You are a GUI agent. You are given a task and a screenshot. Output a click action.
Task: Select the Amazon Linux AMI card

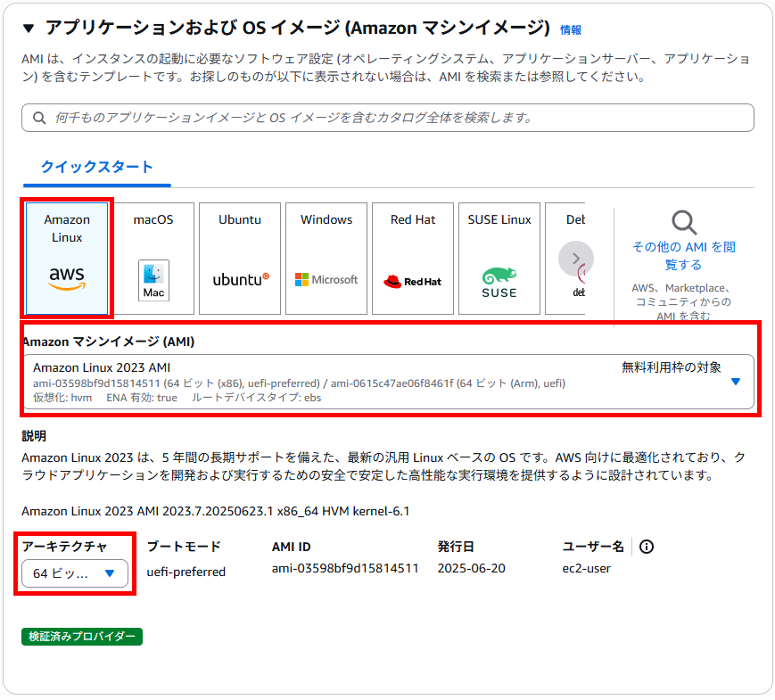[67, 258]
